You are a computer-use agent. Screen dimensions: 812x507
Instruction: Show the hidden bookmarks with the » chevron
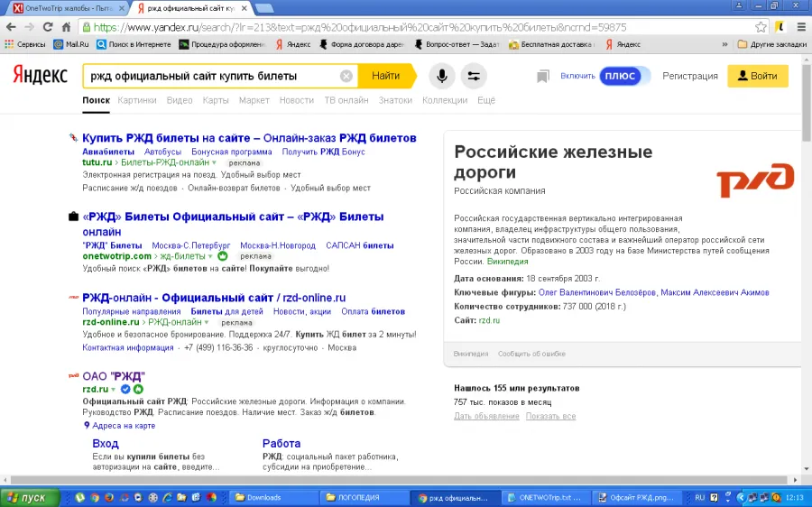click(x=724, y=44)
